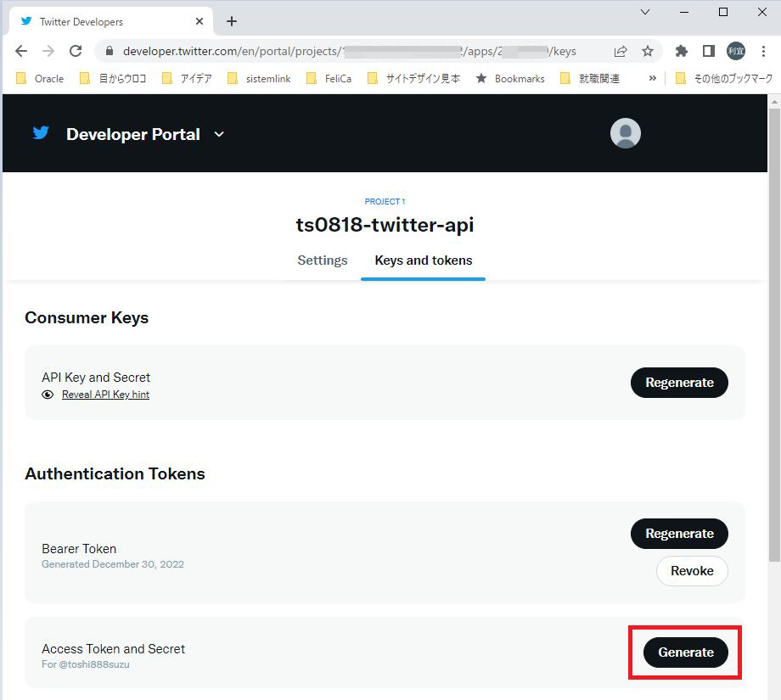Select the Keys and tokens tab
781x700 pixels.
[424, 260]
